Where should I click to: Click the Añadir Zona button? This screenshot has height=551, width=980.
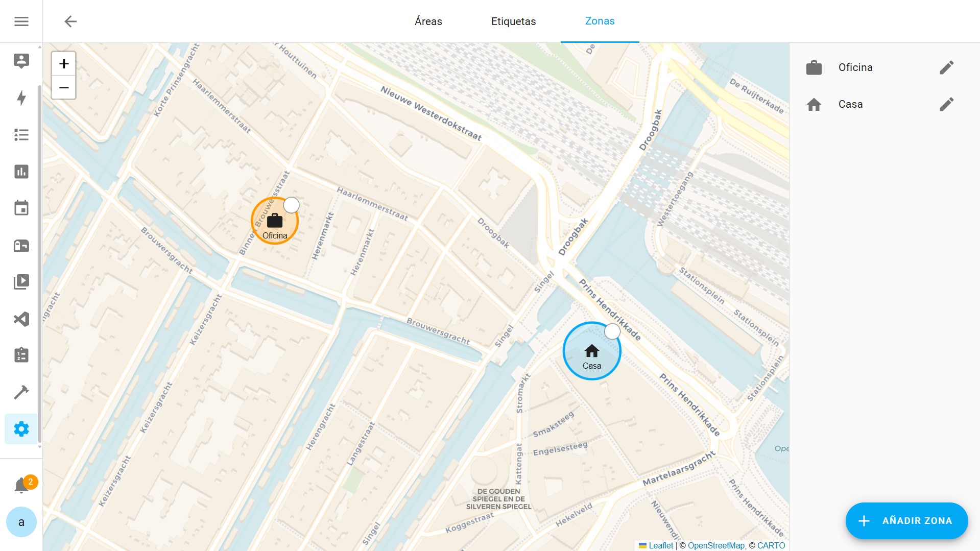906,520
